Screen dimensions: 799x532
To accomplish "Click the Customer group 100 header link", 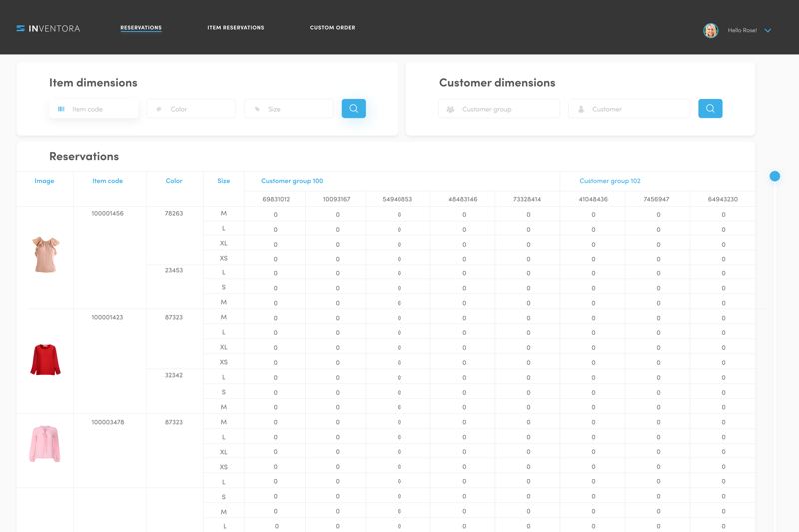I will click(x=292, y=181).
